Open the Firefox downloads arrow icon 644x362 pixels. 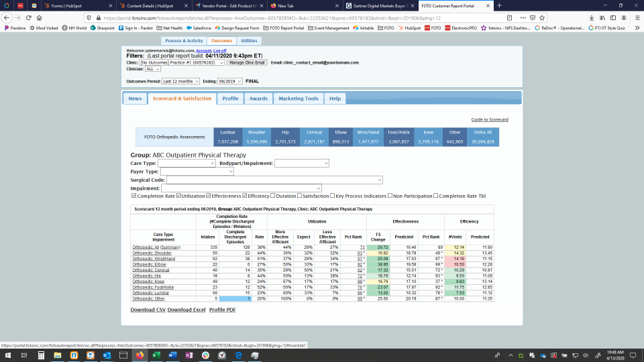pyautogui.click(x=592, y=17)
